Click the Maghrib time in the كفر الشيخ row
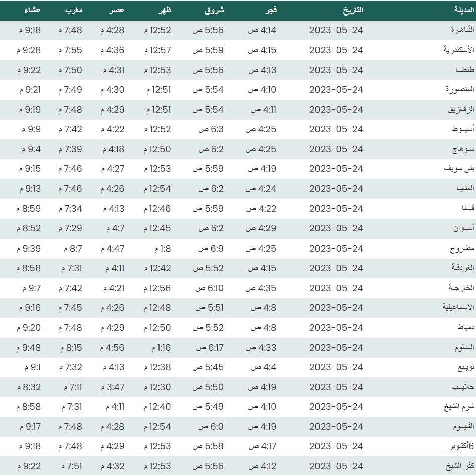 tap(70, 466)
